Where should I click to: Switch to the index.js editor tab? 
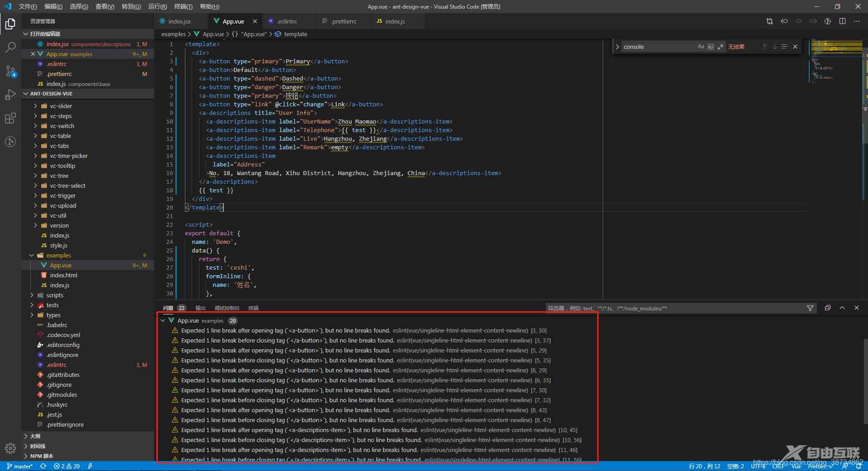(x=395, y=21)
